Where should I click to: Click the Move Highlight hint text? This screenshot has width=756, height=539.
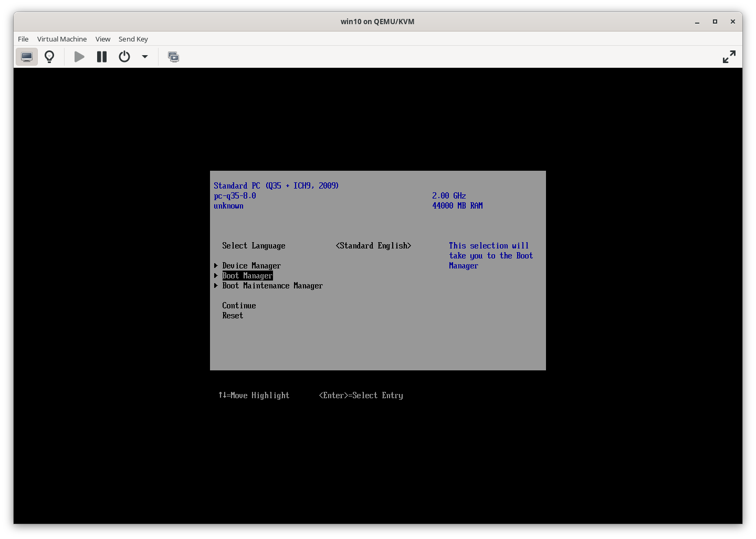254,396
